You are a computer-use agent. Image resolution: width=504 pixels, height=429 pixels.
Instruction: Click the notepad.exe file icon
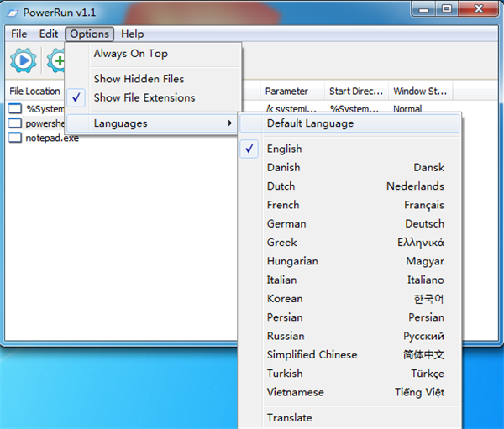[15, 138]
